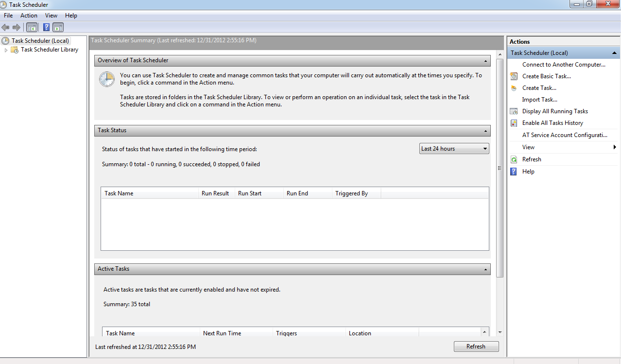The image size is (621, 364).
Task: Sort by Task Name column in Task Status
Action: point(150,193)
